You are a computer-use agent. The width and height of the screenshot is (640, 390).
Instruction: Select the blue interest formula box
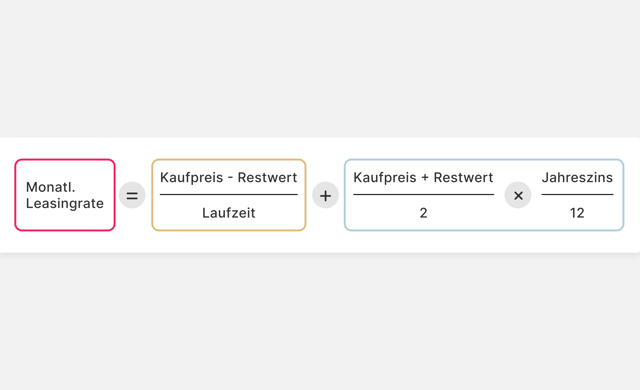pyautogui.click(x=484, y=195)
